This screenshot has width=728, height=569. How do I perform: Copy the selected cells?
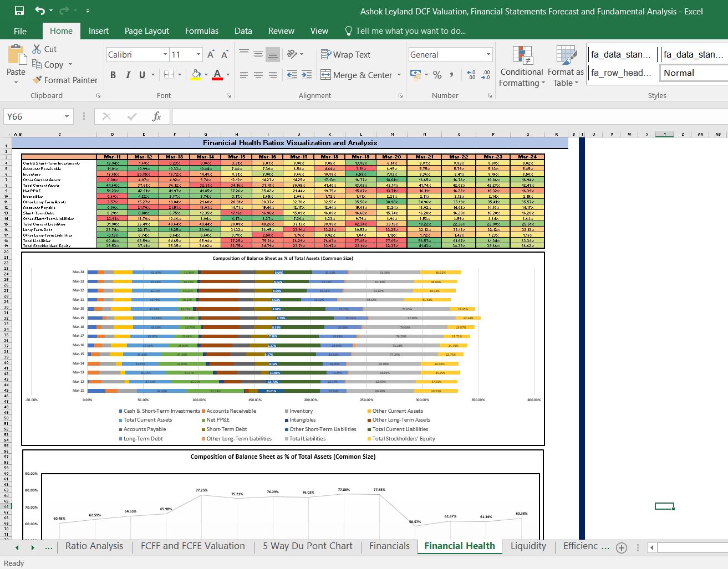[x=48, y=64]
